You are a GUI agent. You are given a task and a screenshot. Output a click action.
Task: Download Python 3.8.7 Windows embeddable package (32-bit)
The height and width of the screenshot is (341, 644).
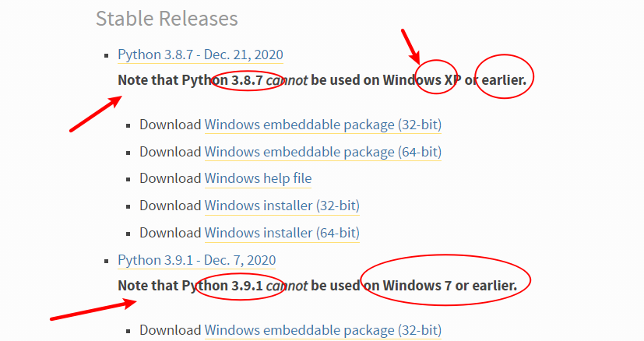coord(323,125)
